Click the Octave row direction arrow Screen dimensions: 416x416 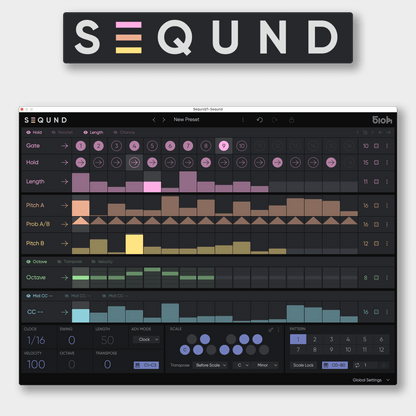[65, 277]
